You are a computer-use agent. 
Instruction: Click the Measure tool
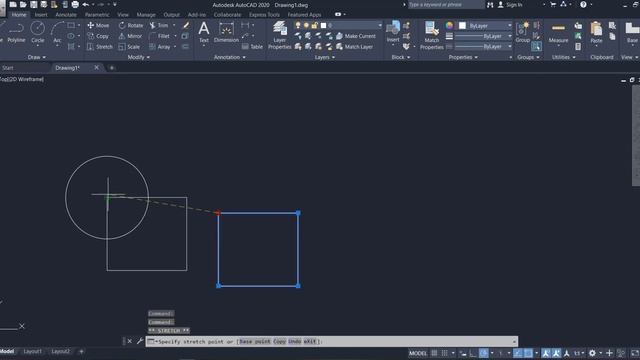click(x=558, y=33)
